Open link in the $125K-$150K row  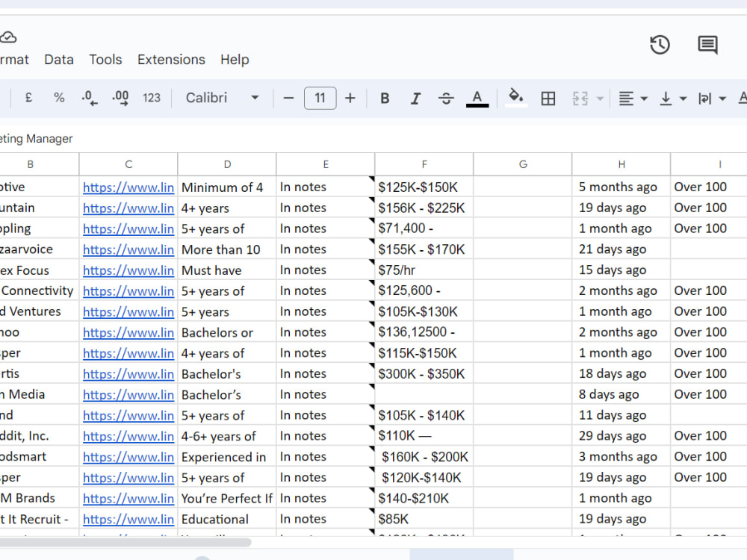click(x=128, y=187)
